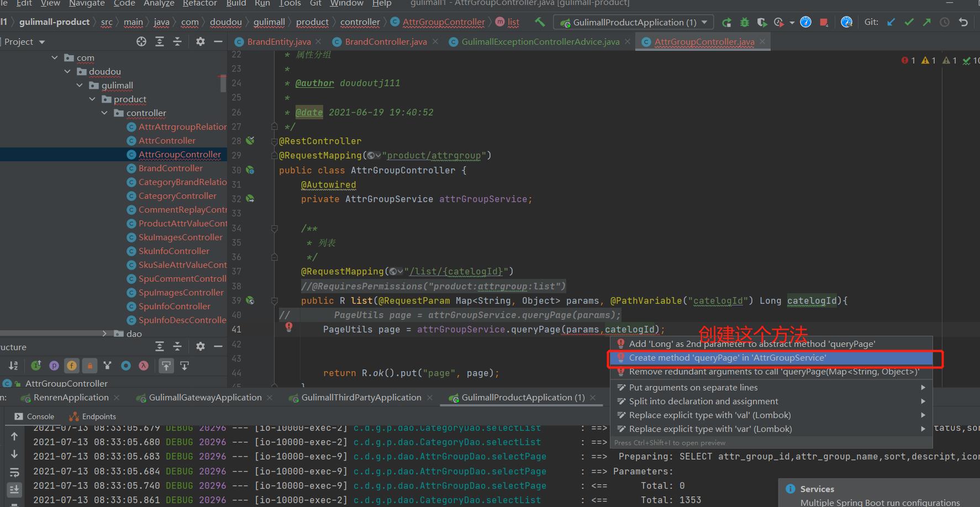
Task: Hide the Project panel with minus icon
Action: coord(218,41)
